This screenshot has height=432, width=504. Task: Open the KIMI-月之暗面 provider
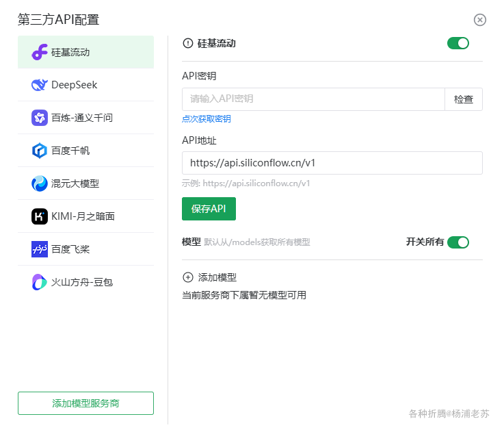point(85,216)
